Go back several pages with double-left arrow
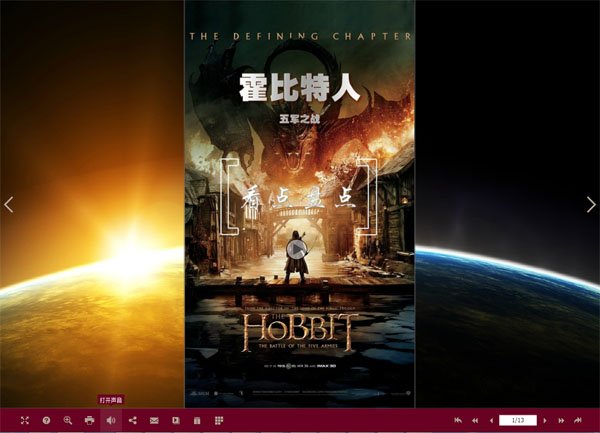Screen dimensions: 600x433 [475, 421]
